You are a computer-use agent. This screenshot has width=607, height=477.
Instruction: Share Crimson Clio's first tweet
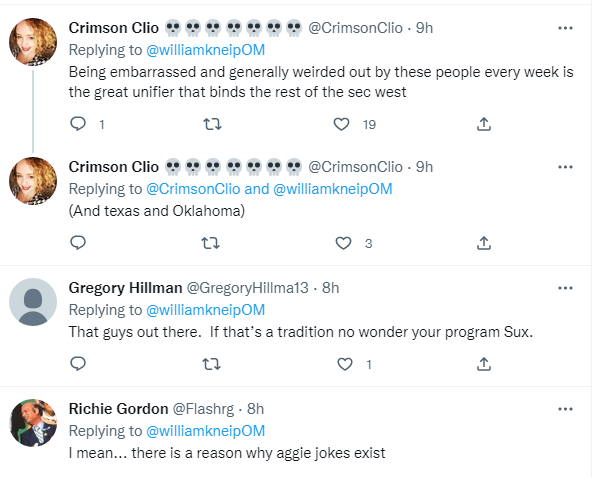click(x=484, y=124)
